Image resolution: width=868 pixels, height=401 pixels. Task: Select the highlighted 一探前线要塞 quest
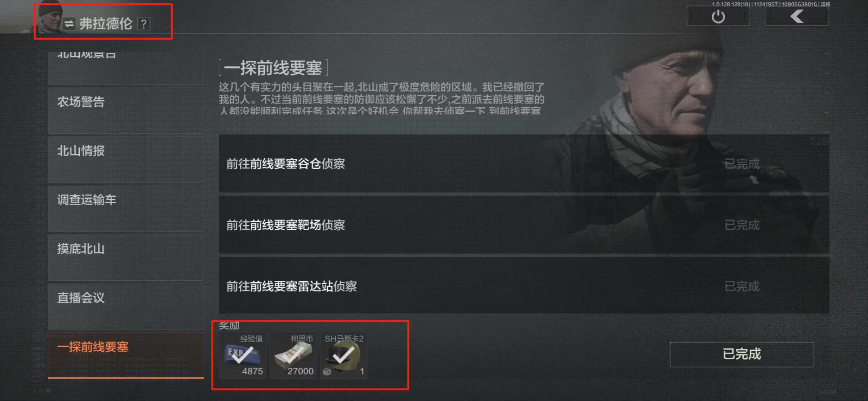coord(126,355)
